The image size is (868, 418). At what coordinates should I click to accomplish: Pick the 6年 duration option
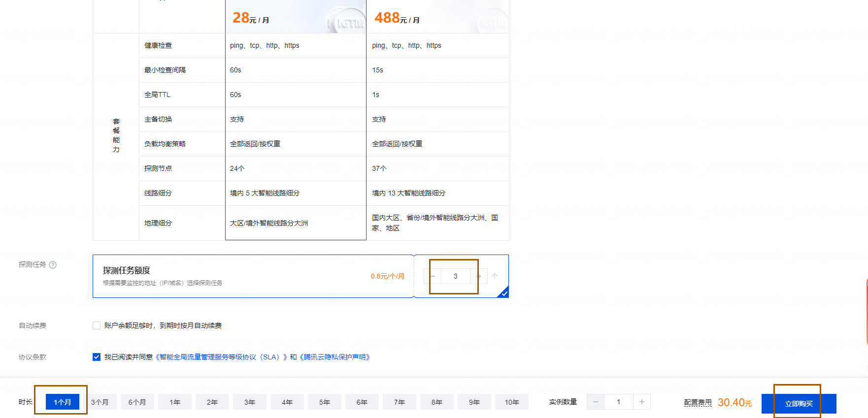tap(362, 402)
